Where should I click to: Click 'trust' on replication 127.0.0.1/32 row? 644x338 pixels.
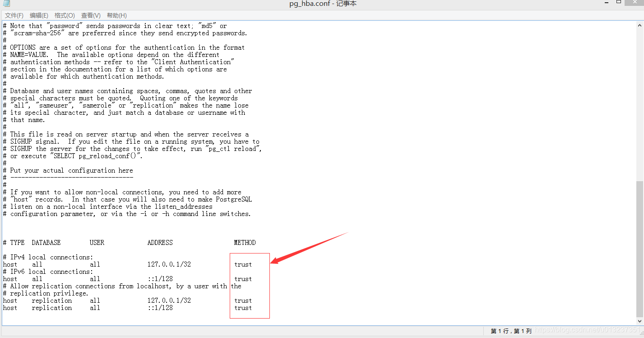[x=243, y=300]
